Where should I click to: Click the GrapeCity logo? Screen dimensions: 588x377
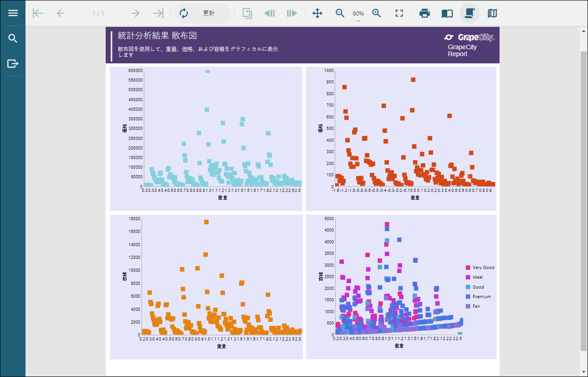(x=469, y=37)
